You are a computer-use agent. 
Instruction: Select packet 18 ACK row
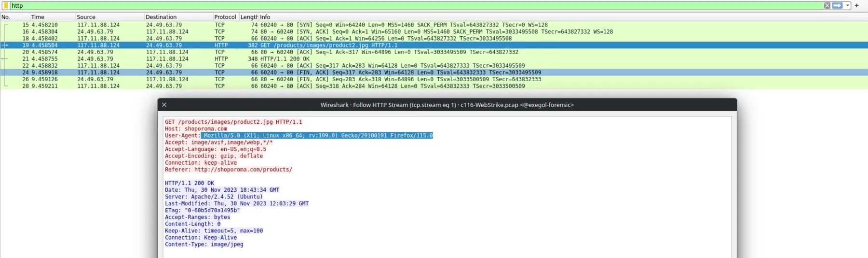(x=434, y=38)
